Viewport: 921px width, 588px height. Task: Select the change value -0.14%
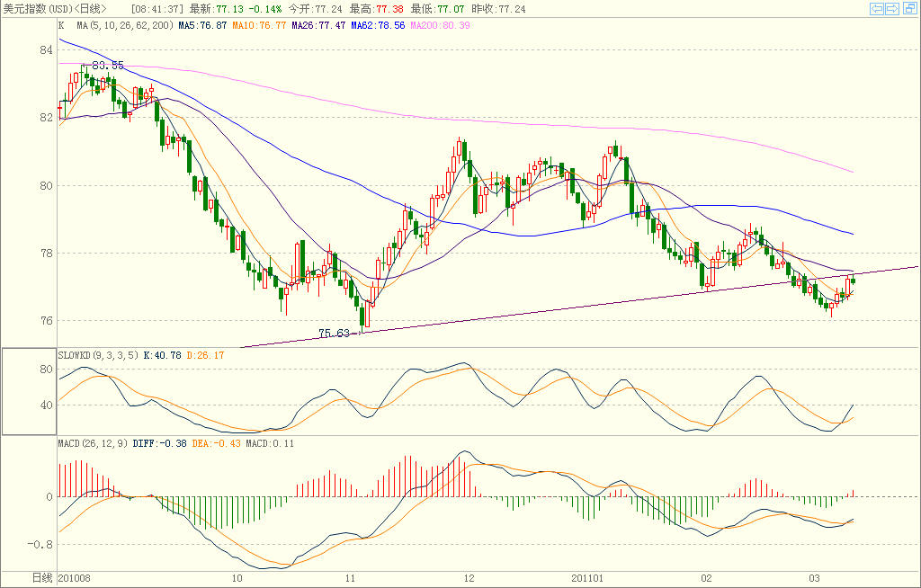click(x=264, y=9)
